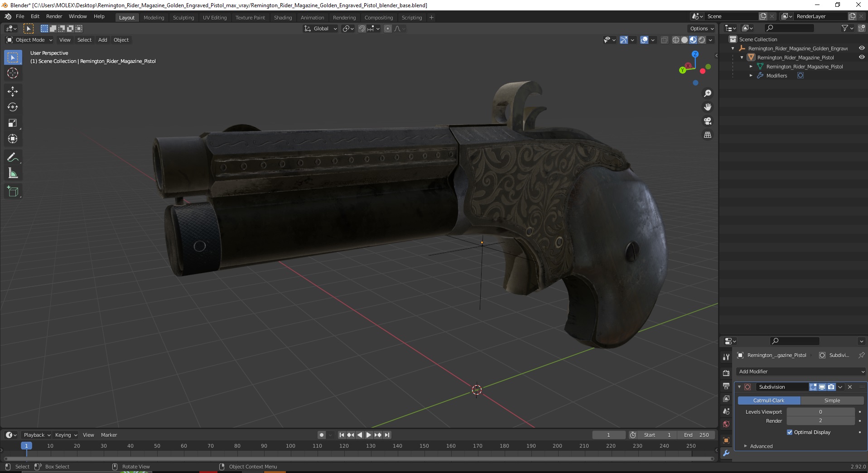Activate the Move tool
Image resolution: width=868 pixels, height=473 pixels.
(13, 91)
